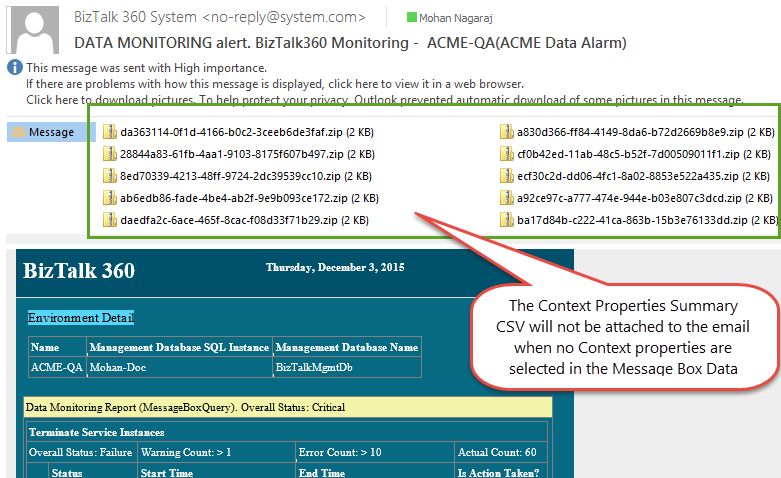Click 'This message was sent with High importance'

point(146,68)
